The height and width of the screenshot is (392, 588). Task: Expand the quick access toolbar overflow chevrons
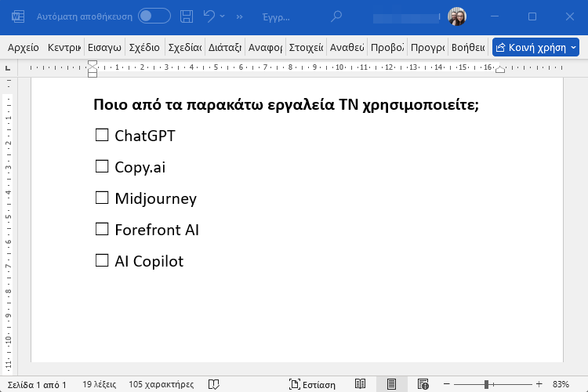(x=240, y=17)
